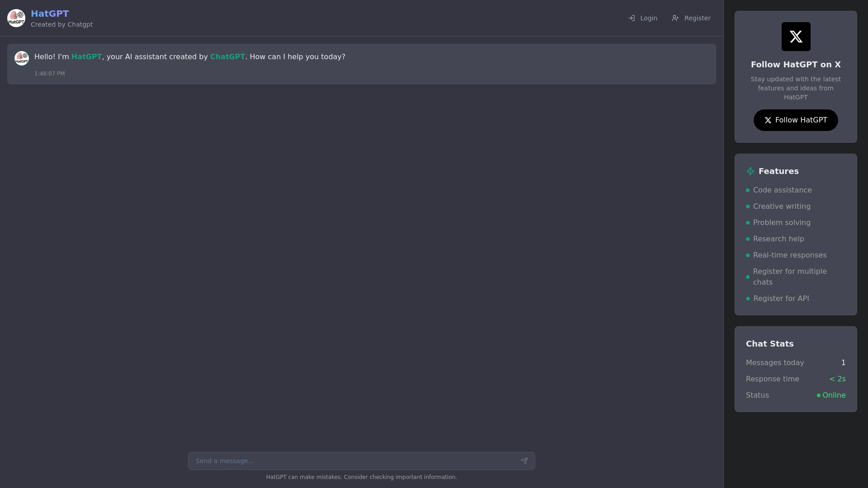Click the 1:48:07 PM message timestamp
The height and width of the screenshot is (488, 868).
[x=50, y=74]
